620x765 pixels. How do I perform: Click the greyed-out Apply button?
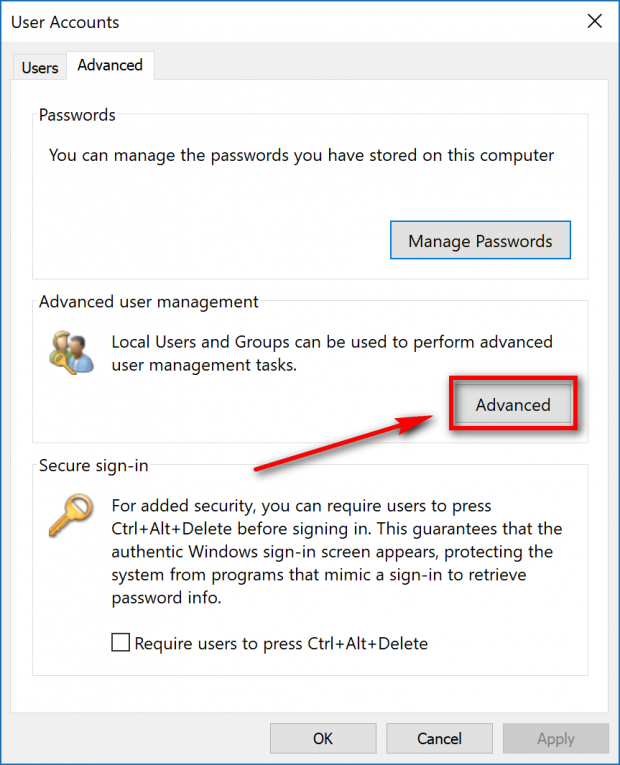tap(556, 739)
